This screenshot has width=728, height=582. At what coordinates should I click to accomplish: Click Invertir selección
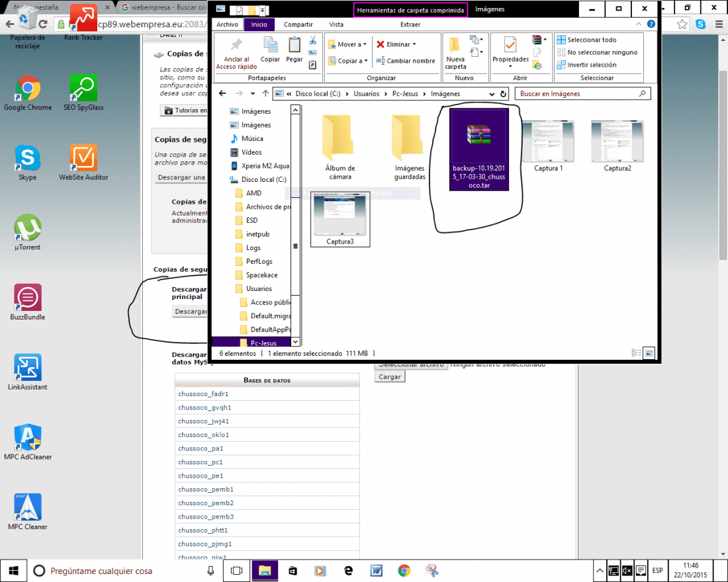(x=586, y=65)
